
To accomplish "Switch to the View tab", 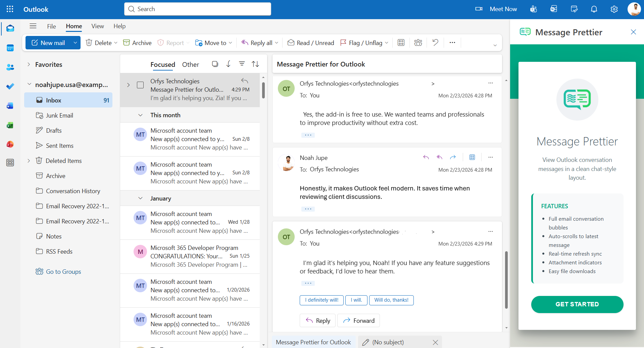I will [98, 26].
